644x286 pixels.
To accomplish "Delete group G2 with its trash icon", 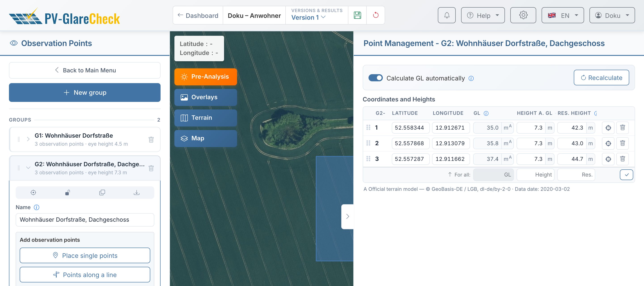I will pos(151,168).
